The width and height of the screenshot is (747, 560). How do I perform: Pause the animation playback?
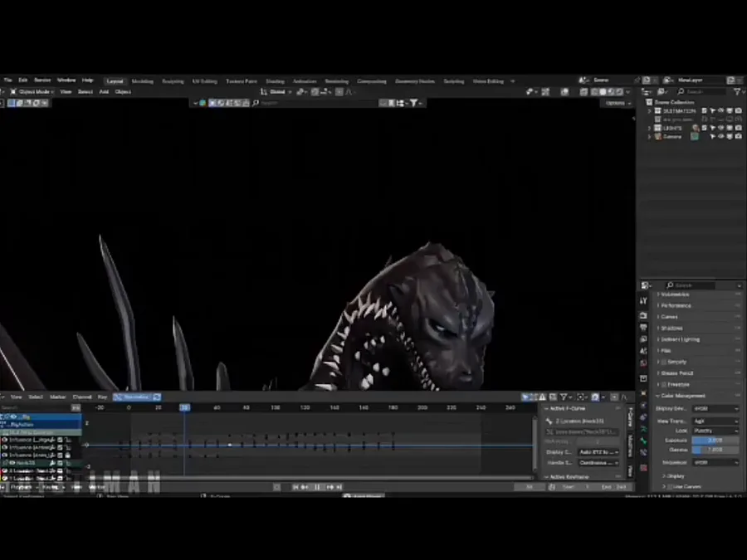(317, 487)
